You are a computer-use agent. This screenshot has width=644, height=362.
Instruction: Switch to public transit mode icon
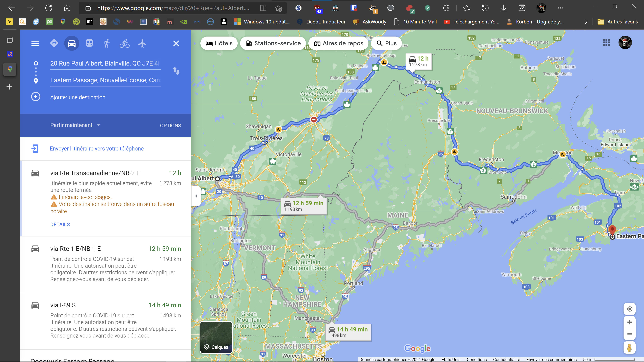89,43
